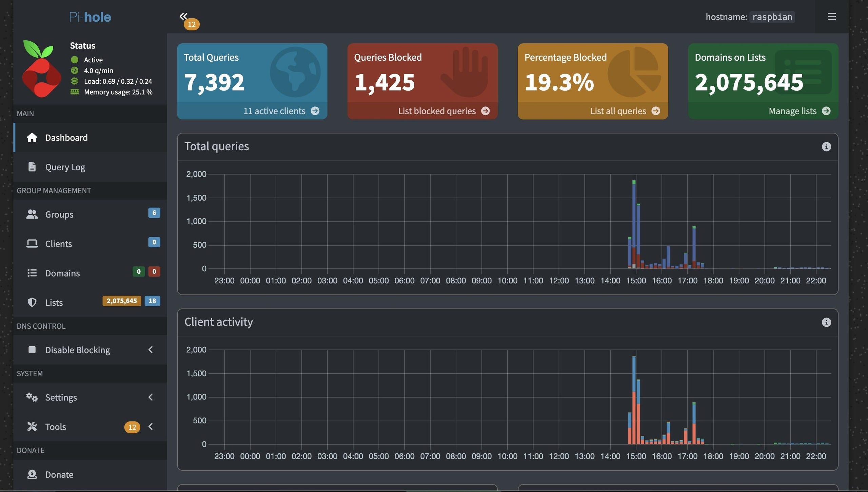The height and width of the screenshot is (492, 868).
Task: Click the blue 6 badge beside Groups
Action: click(154, 213)
